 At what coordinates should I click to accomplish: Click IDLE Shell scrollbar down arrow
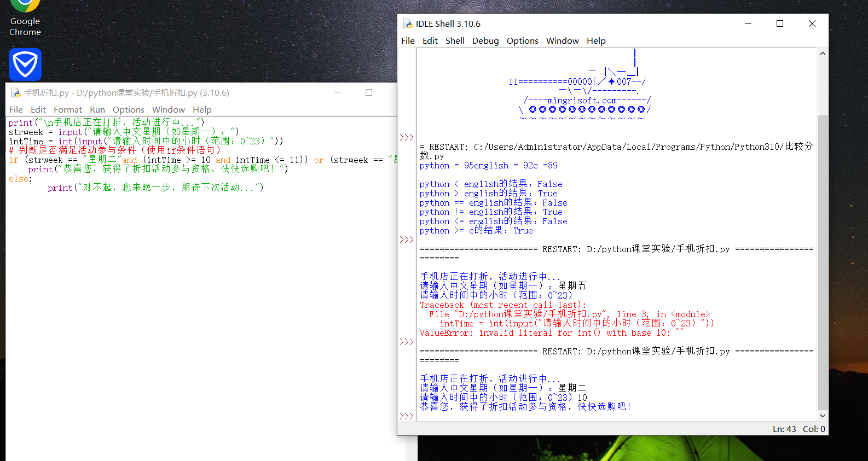[823, 416]
